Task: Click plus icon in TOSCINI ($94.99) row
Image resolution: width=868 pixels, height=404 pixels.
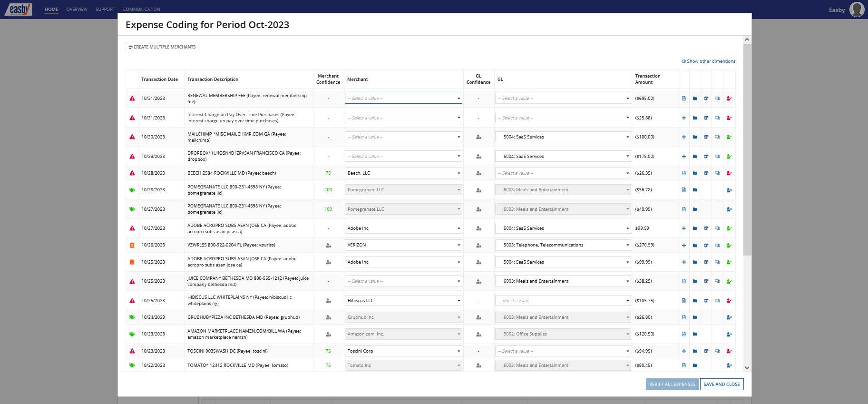Action: click(683, 351)
